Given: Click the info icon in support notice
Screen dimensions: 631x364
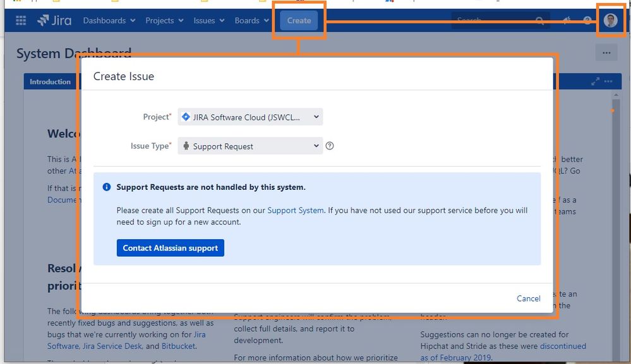Looking at the screenshot, I should pyautogui.click(x=106, y=187).
